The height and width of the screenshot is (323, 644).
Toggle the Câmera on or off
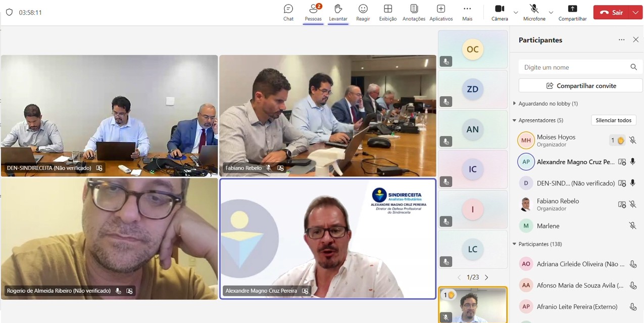[x=499, y=13]
